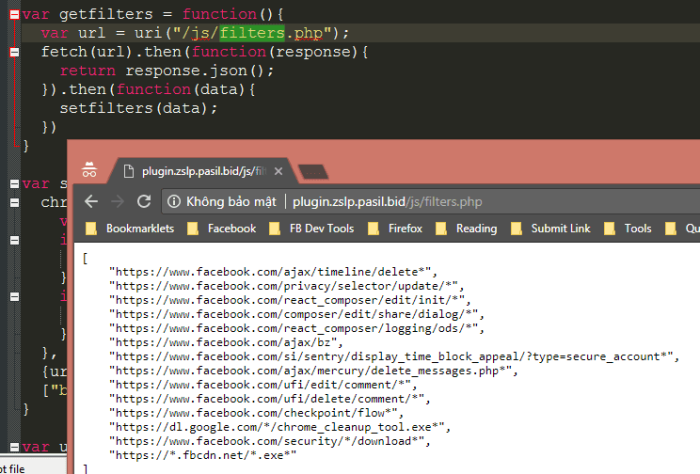Click the react_composer/logging/ods URL entry
The width and height of the screenshot is (700, 474).
pos(297,328)
